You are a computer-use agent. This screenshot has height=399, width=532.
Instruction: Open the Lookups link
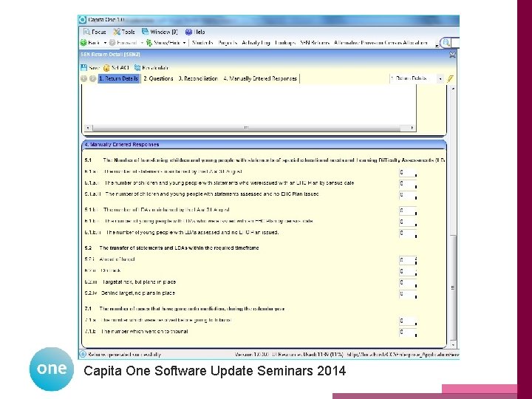point(285,43)
